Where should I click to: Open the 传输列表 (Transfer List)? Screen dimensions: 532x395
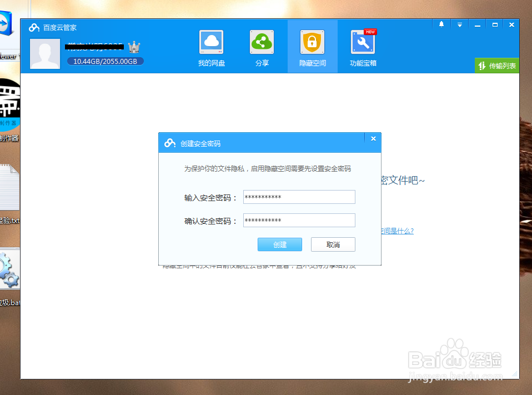[x=496, y=65]
